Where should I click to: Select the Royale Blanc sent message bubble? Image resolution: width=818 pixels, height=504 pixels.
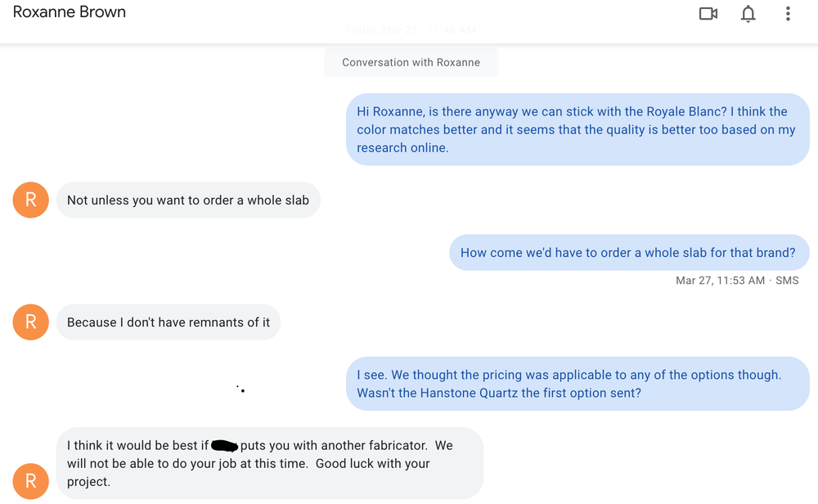tap(577, 129)
